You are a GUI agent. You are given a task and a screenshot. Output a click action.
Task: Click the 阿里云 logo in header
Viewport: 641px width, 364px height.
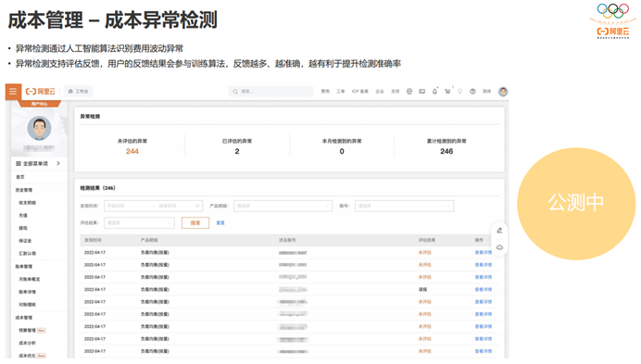tap(40, 92)
